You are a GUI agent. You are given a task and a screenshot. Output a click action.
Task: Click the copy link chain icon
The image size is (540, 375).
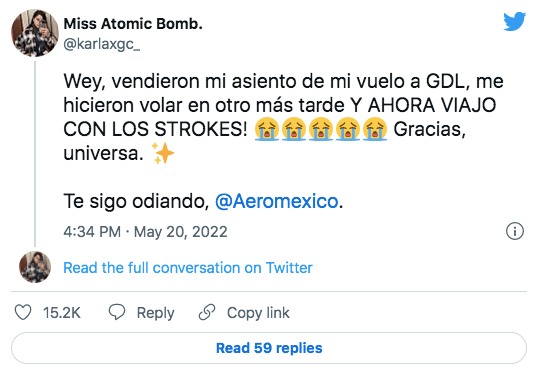[x=207, y=312]
